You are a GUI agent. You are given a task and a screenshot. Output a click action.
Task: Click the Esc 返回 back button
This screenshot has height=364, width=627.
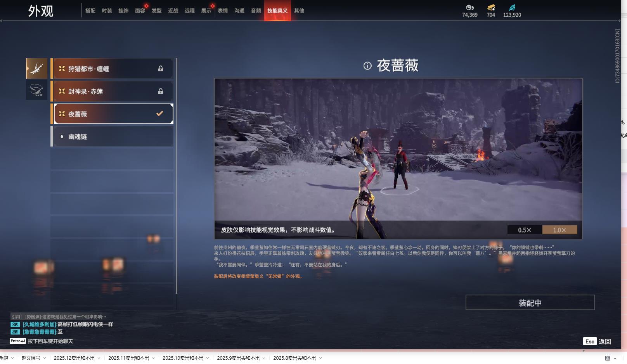coord(597,342)
